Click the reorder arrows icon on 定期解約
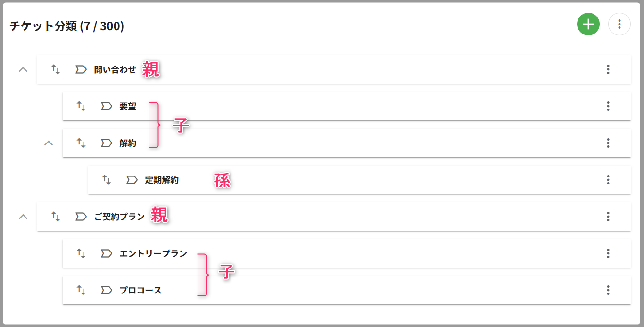The image size is (644, 327). pos(107,180)
